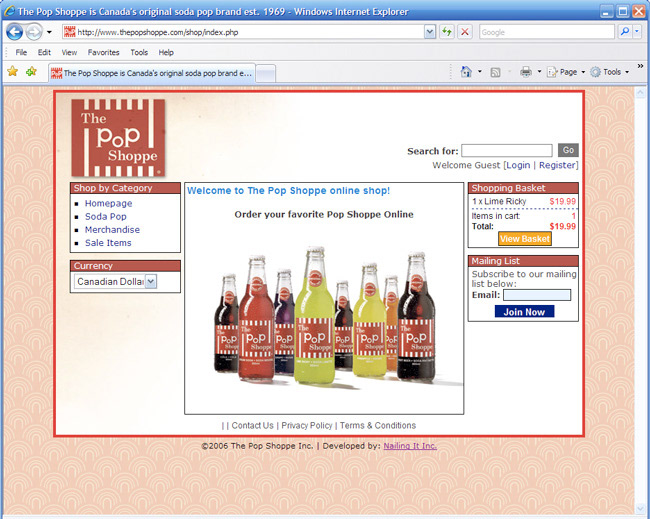Click the Join Now button
Image resolution: width=650 pixels, height=519 pixels.
[524, 312]
